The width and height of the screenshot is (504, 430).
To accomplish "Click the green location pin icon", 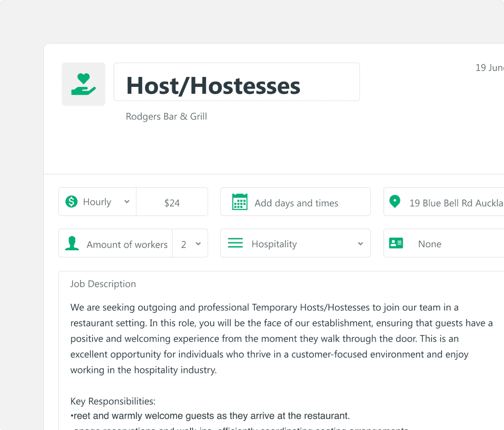I will tap(395, 201).
